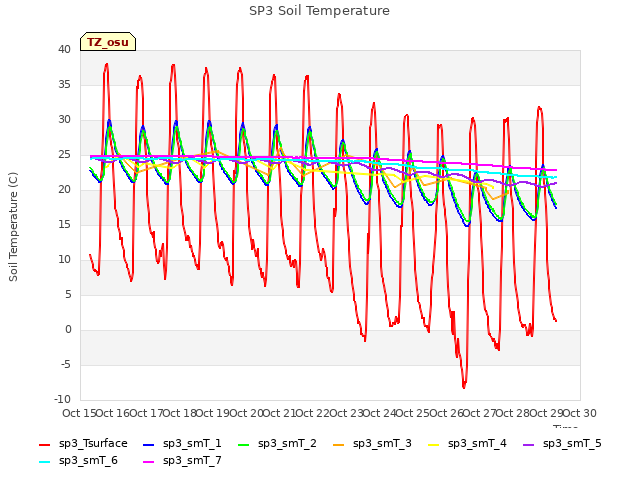640x480 pixels.
Task: Click the magenta sp3_smT_7 legend swatch
Action: 149,462
